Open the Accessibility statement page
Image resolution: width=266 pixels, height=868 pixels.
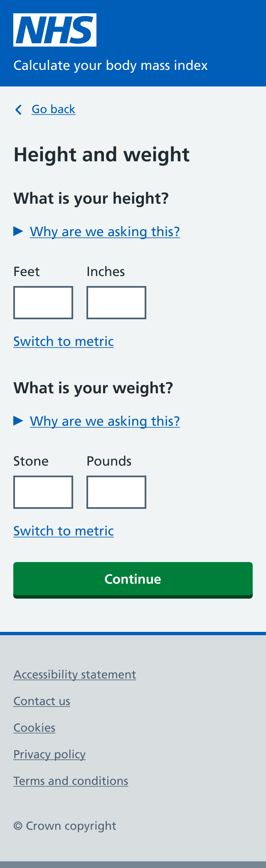click(74, 675)
